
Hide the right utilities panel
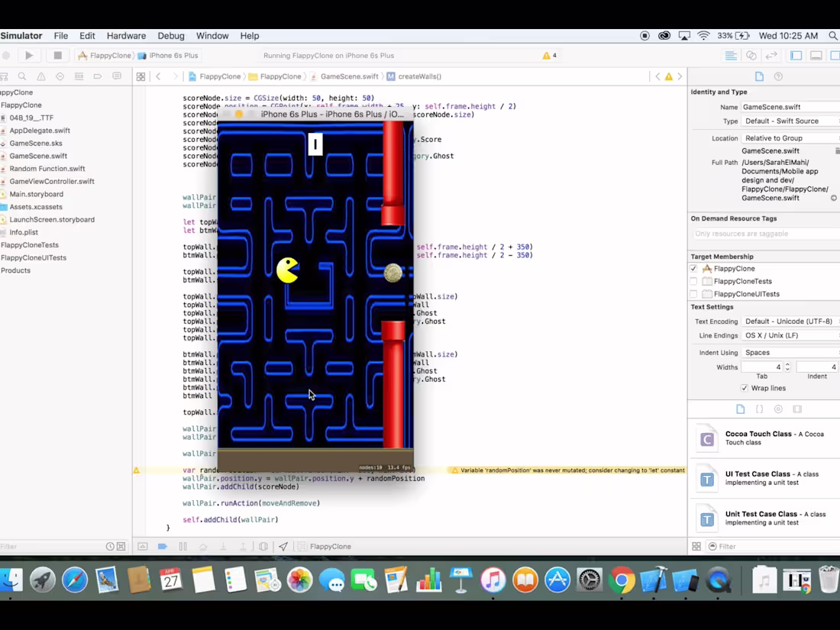tap(835, 55)
